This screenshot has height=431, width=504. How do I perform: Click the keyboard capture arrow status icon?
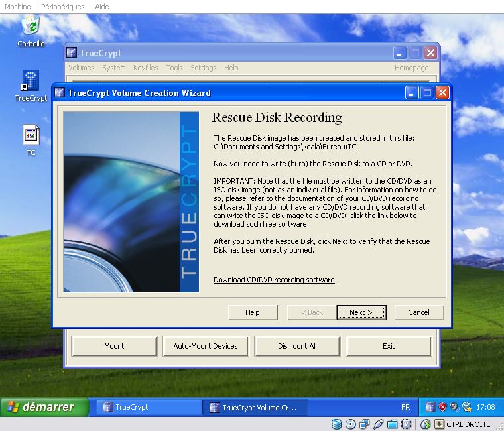tap(439, 424)
